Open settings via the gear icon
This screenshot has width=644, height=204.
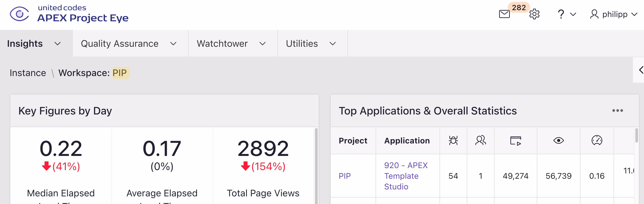tap(534, 14)
